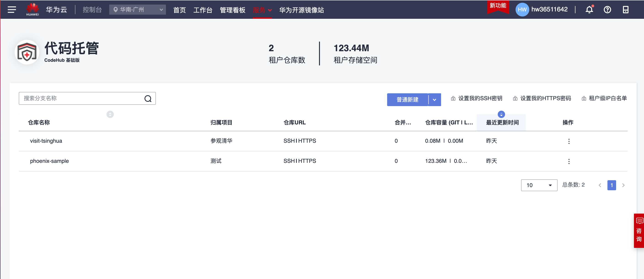This screenshot has height=279, width=644.
Task: Select page 1 in pagination
Action: [x=612, y=185]
